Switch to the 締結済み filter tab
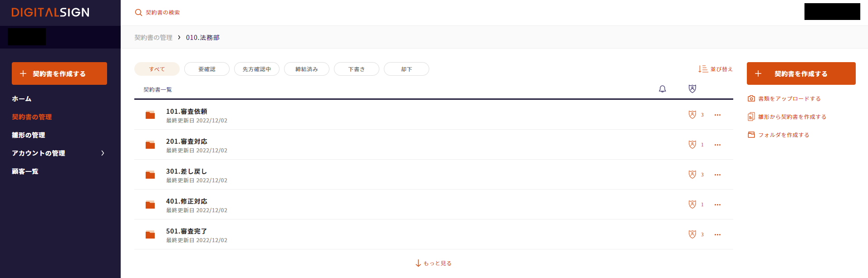The height and width of the screenshot is (278, 868). coord(307,69)
